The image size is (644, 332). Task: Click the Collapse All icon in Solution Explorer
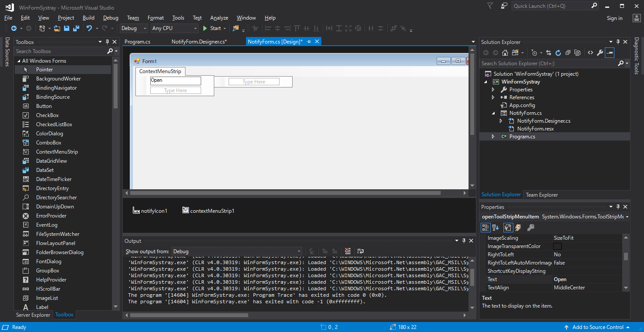coord(568,53)
